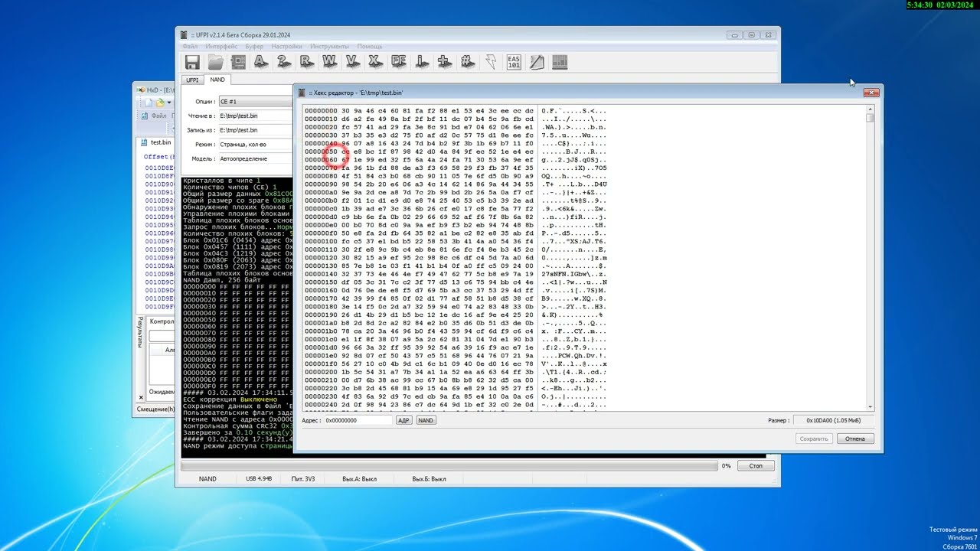The height and width of the screenshot is (551, 980).
Task: Click the 'i' info toolbar icon
Action: 421,62
